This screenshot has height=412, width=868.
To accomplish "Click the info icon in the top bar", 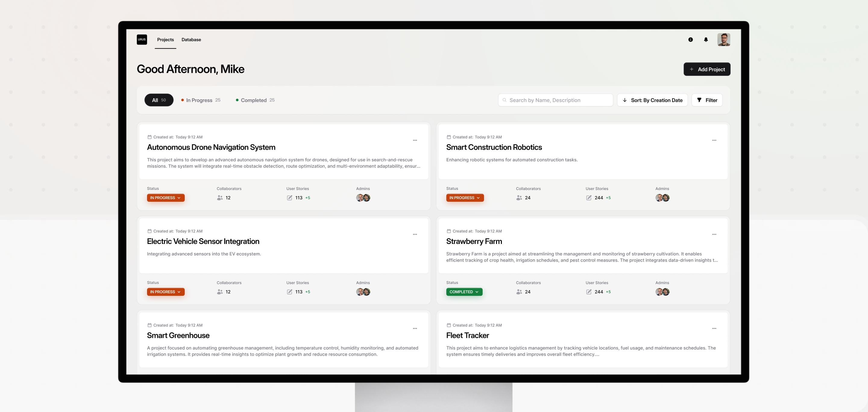I will click(x=690, y=39).
